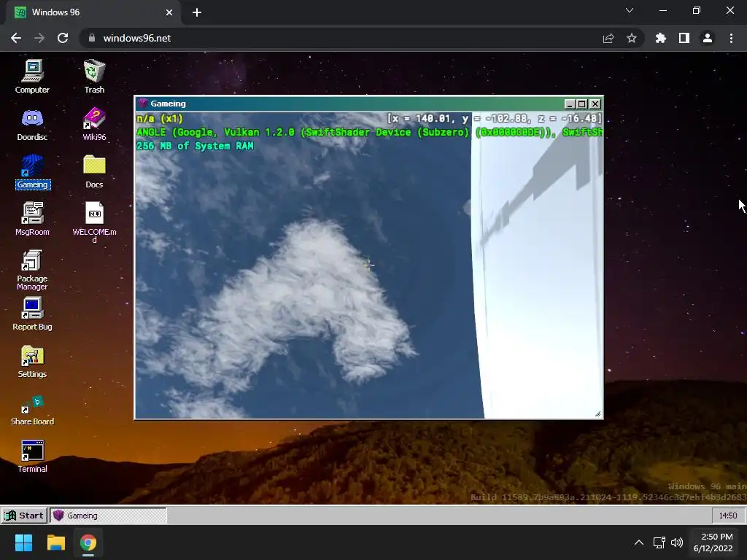This screenshot has width=747, height=560.
Task: Bookmark this page with the star
Action: 632,38
